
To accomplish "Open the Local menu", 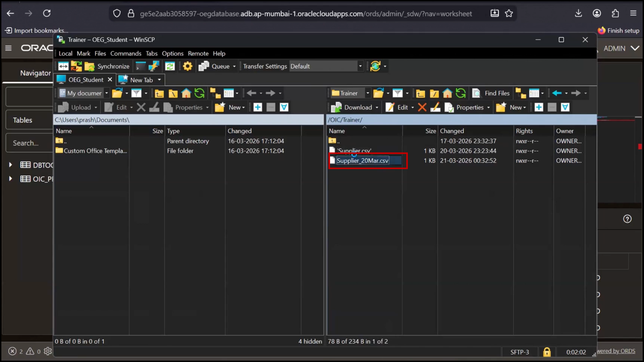I will point(65,54).
